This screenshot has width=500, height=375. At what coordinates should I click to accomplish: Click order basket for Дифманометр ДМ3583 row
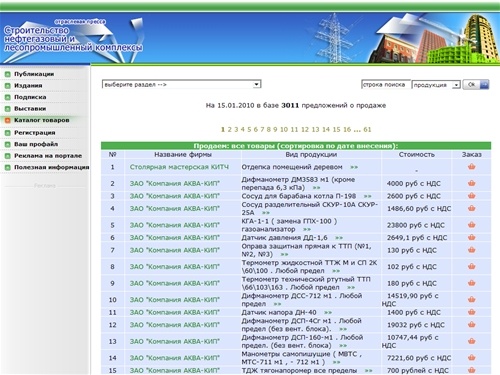coord(471,183)
